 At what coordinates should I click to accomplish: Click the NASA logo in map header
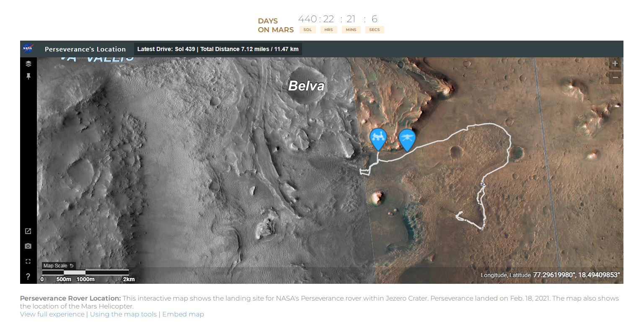click(28, 49)
